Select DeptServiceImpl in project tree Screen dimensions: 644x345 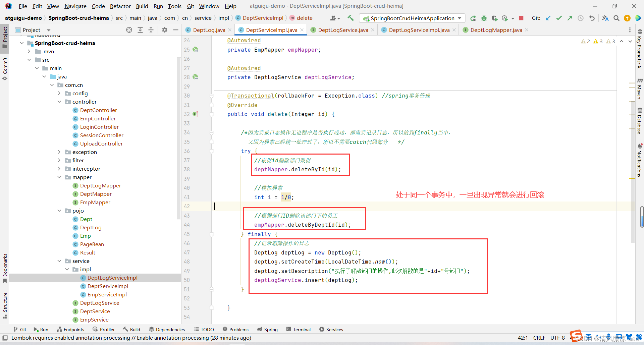click(108, 286)
